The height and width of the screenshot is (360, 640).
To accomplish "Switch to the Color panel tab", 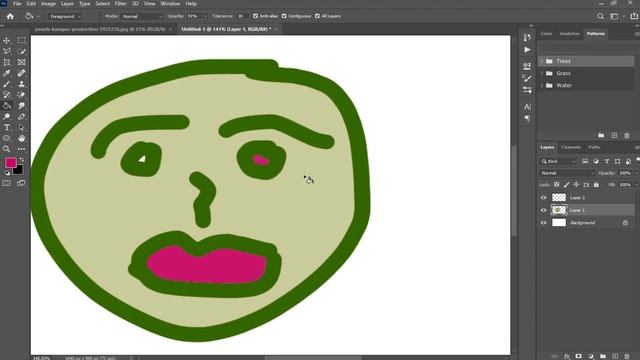I will click(x=546, y=34).
